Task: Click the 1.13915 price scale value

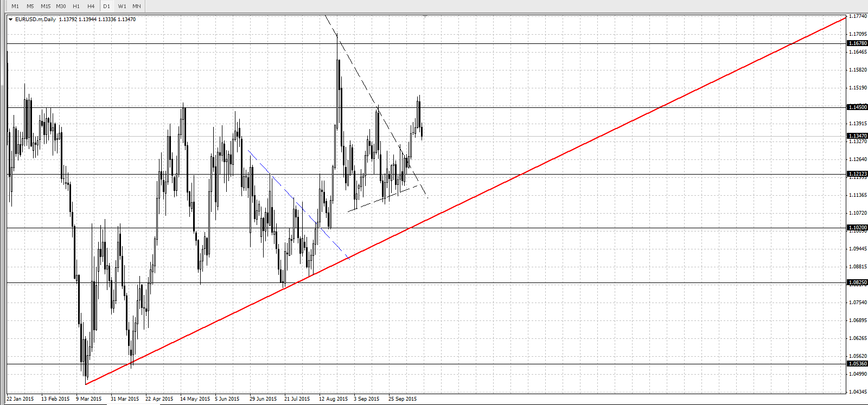Action: pyautogui.click(x=858, y=124)
